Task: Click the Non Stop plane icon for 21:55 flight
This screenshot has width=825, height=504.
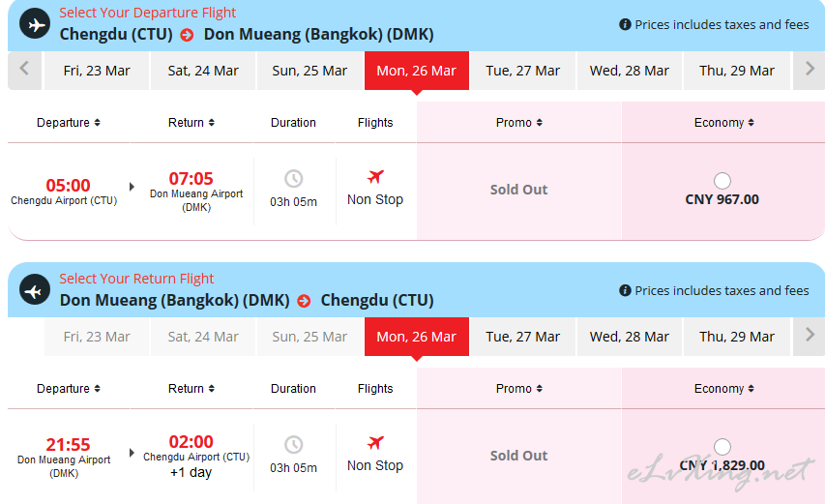Action: tap(375, 442)
